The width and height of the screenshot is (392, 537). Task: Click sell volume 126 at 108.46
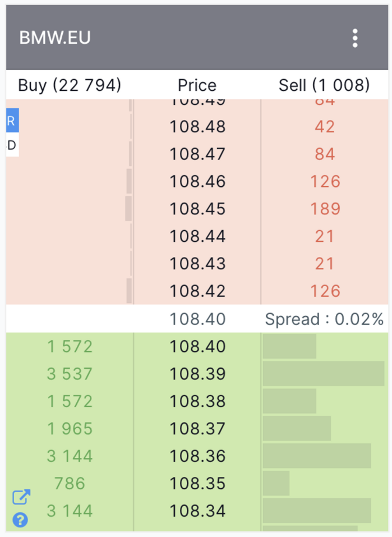[x=325, y=181]
